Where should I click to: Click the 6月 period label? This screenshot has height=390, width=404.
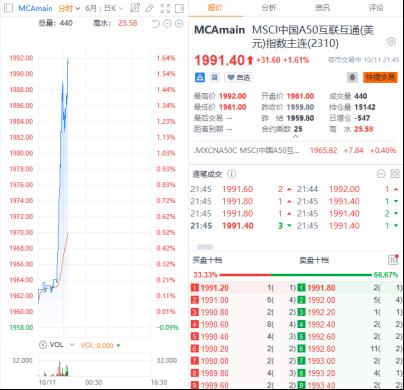click(x=91, y=8)
